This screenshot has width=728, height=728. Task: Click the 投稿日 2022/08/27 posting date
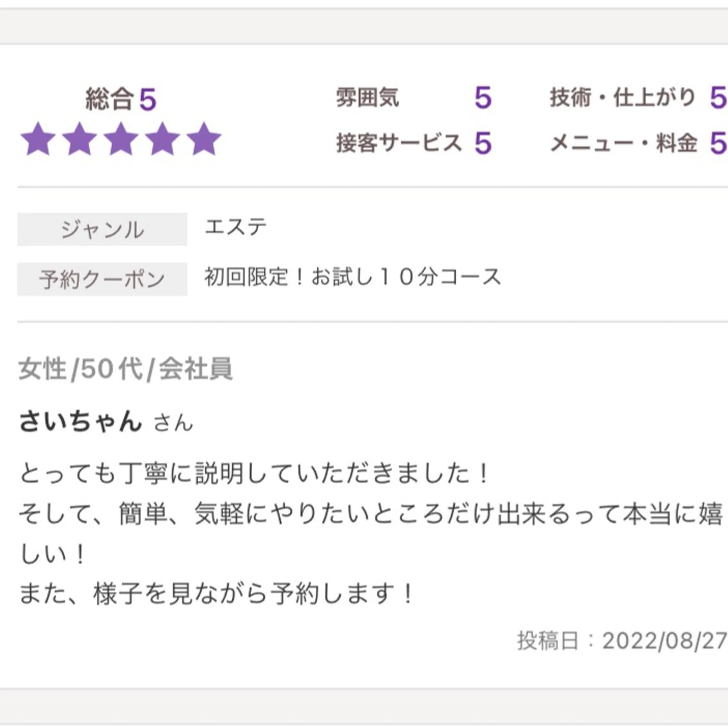622,641
